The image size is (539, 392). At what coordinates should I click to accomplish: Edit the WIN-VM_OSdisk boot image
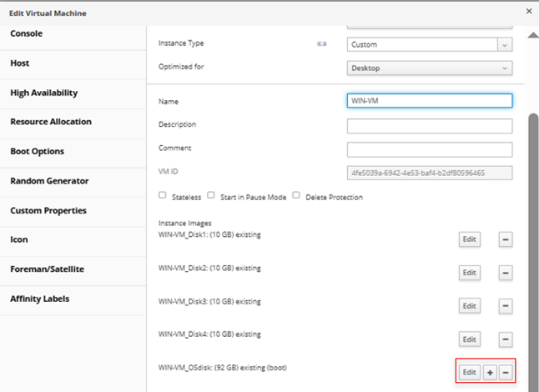(x=470, y=372)
